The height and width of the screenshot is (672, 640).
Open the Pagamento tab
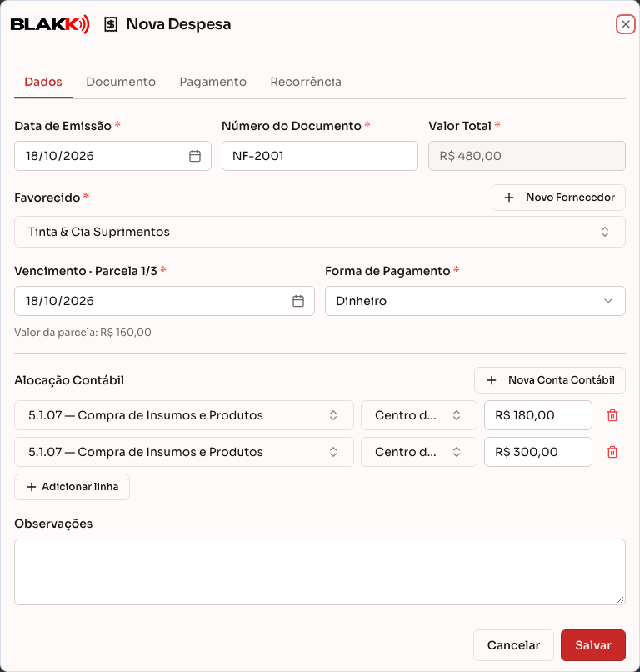pos(212,82)
